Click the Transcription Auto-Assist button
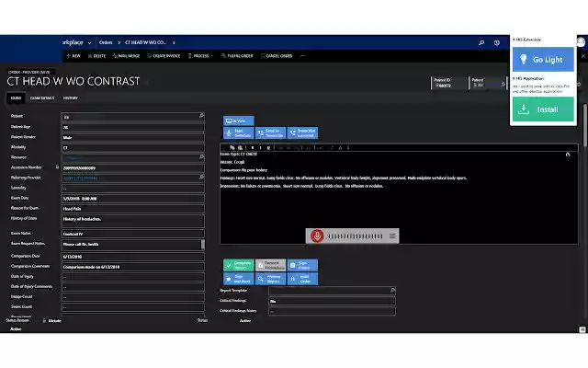 click(302, 132)
